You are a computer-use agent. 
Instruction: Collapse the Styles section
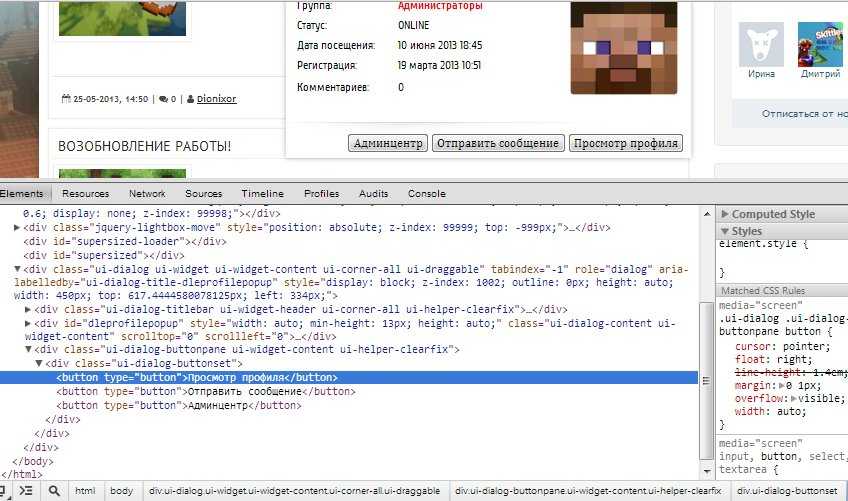[725, 231]
